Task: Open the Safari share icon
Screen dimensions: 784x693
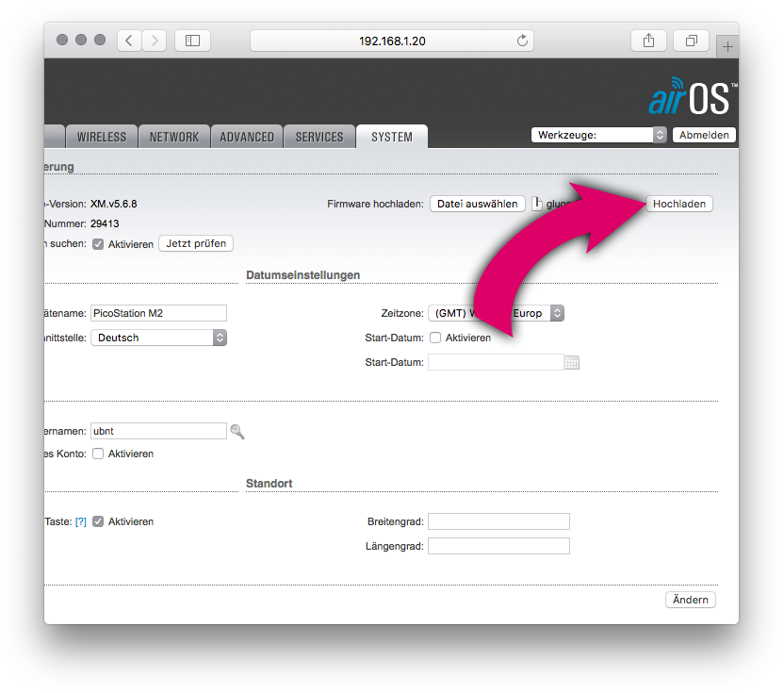Action: point(648,41)
